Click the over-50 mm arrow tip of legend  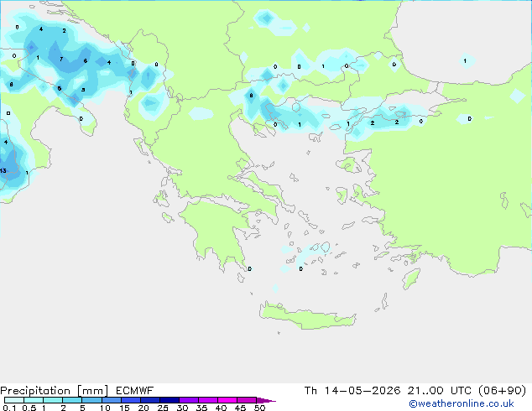tap(266, 400)
